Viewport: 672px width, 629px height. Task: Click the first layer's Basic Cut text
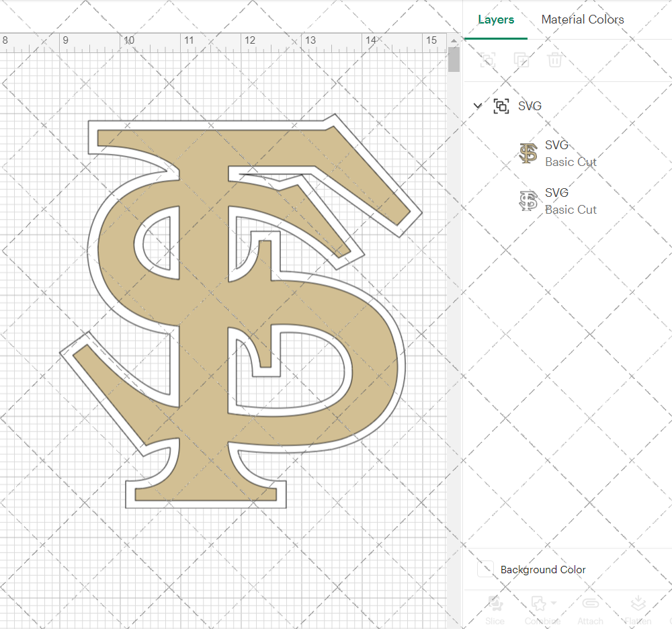tap(571, 162)
